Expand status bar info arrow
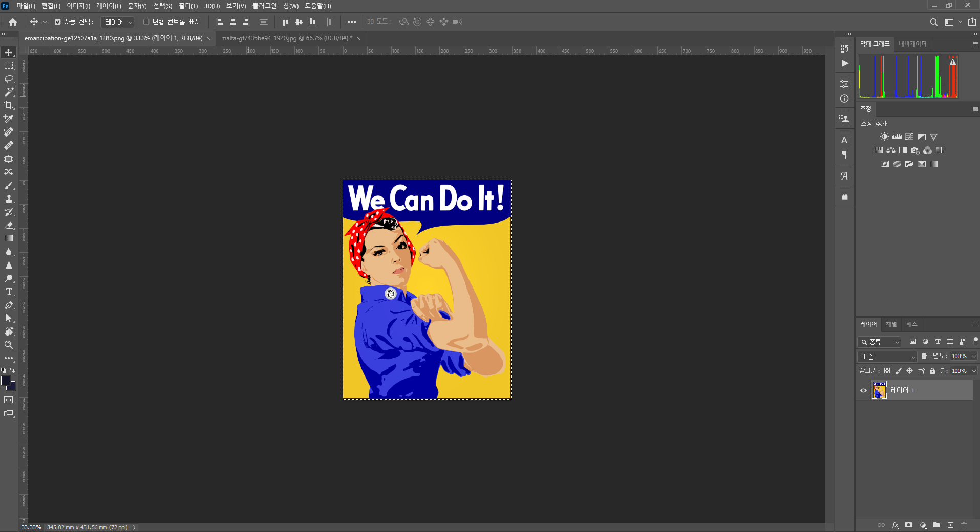 134,527
